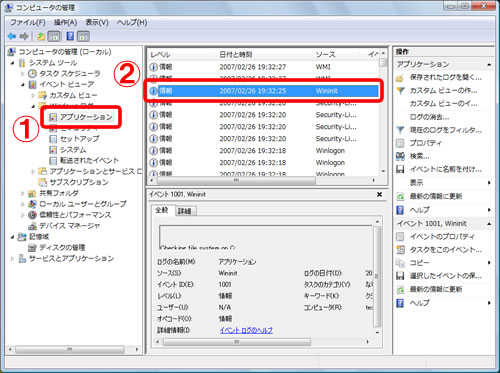Screen dimensions: 500x373
Task: Click event list horizontal scrollbar
Action: pos(236,180)
